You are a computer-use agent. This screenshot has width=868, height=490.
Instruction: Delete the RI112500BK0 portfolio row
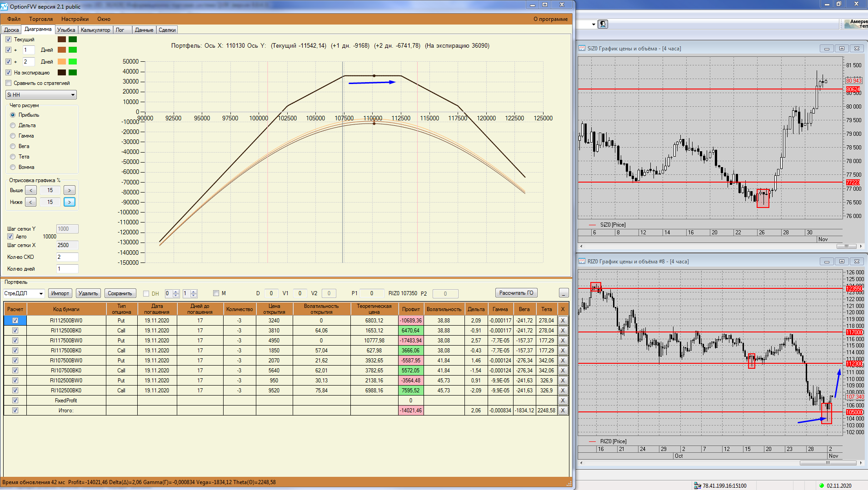563,331
